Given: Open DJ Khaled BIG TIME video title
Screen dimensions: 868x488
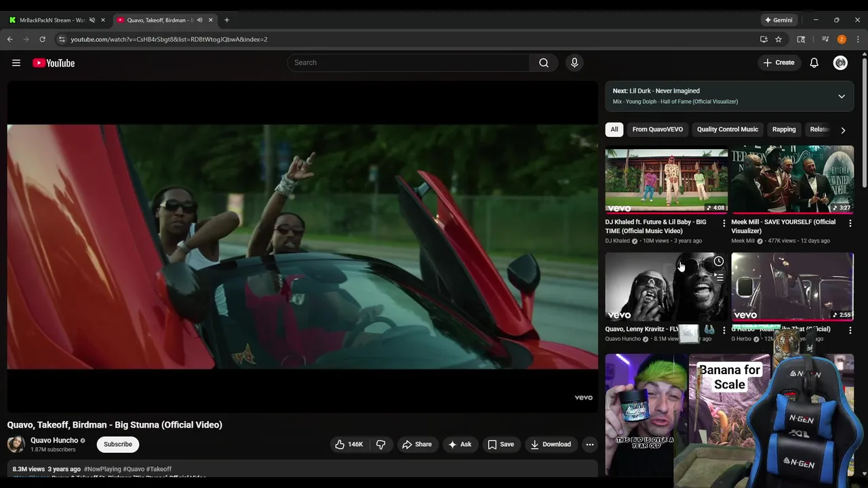Looking at the screenshot, I should pos(656,226).
